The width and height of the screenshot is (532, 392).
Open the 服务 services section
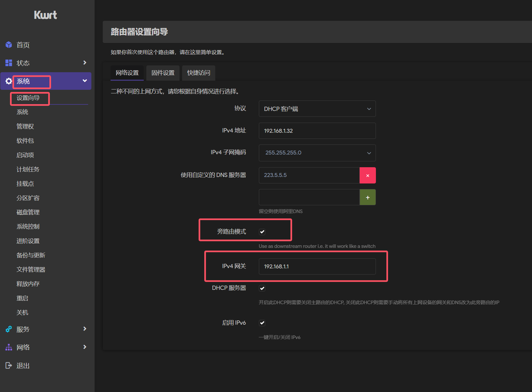pyautogui.click(x=23, y=329)
